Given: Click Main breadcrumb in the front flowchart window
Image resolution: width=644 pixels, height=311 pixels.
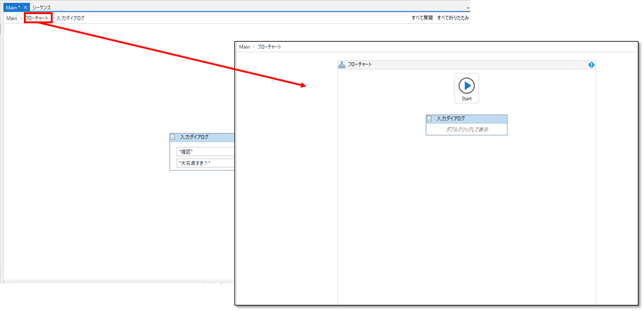Looking at the screenshot, I should (244, 47).
